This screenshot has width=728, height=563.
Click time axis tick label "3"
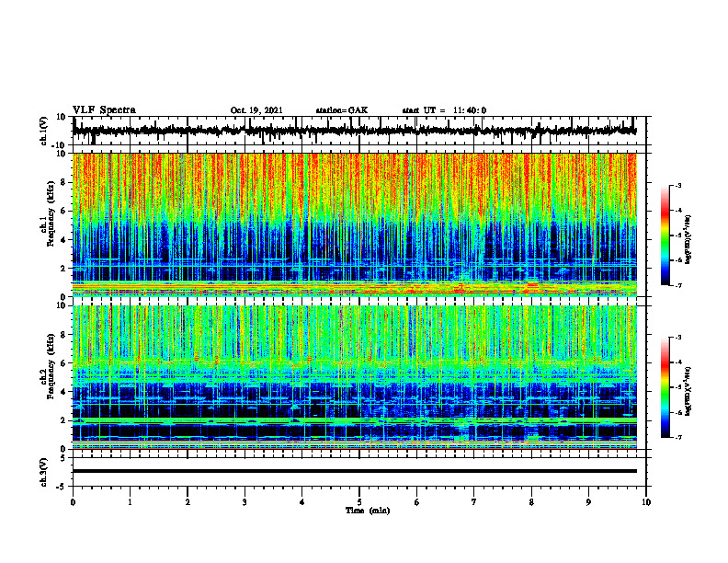pyautogui.click(x=245, y=502)
